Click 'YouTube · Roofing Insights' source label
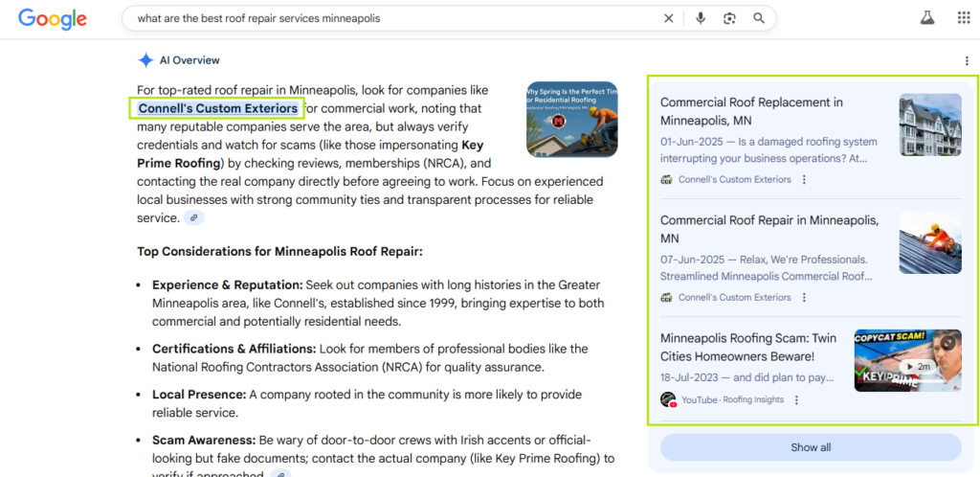Image resolution: width=980 pixels, height=477 pixels. [x=732, y=400]
